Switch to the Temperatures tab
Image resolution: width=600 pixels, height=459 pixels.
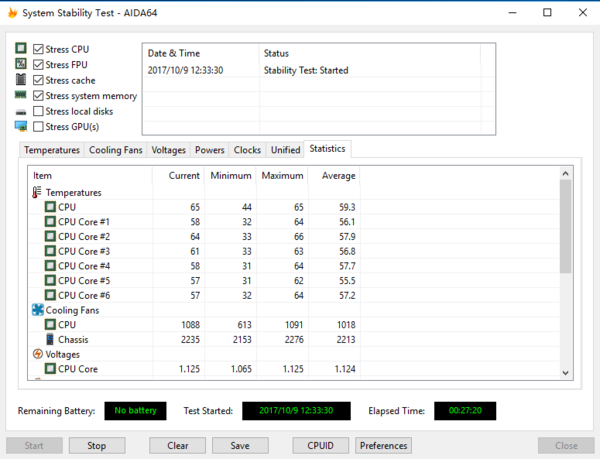[x=52, y=150]
